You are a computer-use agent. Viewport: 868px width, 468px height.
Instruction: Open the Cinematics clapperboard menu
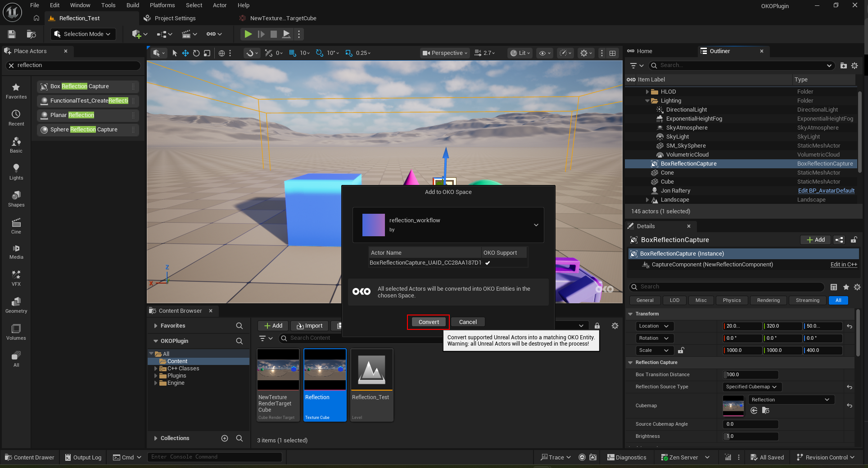tap(189, 34)
